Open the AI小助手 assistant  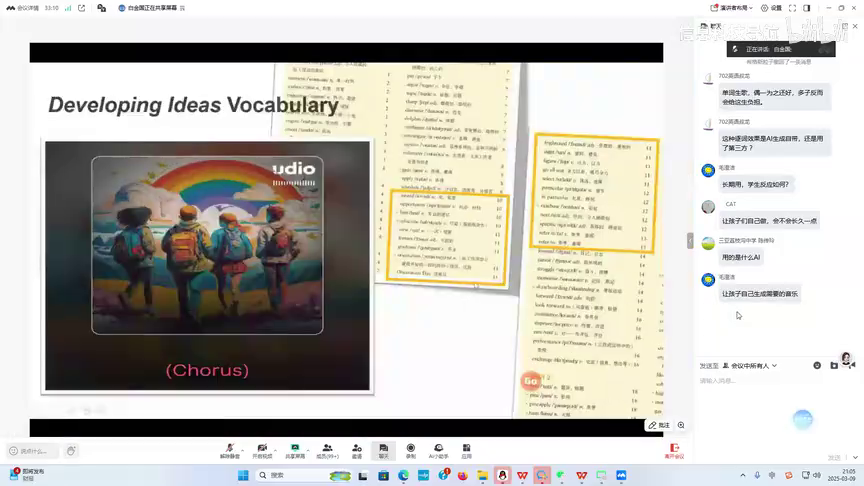438,450
